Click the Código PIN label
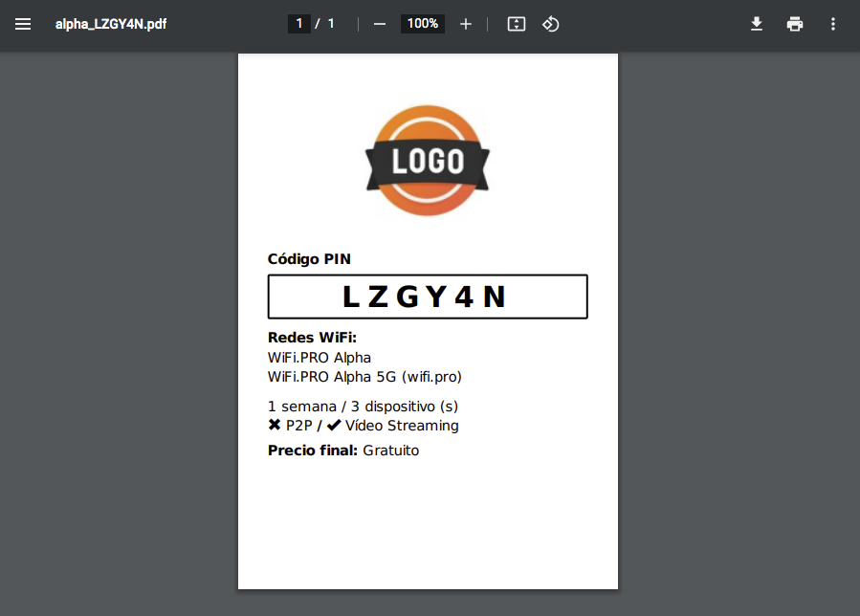Viewport: 860px width, 616px height. (x=309, y=259)
